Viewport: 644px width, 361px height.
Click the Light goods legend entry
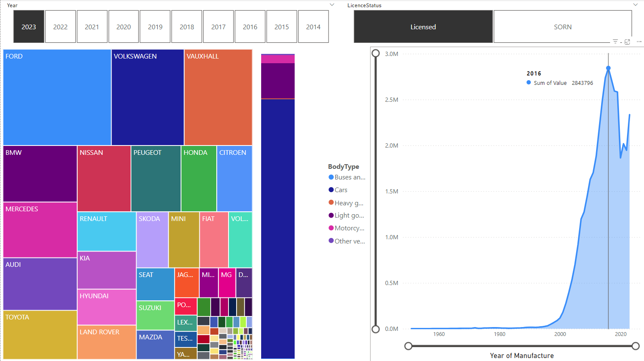pyautogui.click(x=346, y=215)
